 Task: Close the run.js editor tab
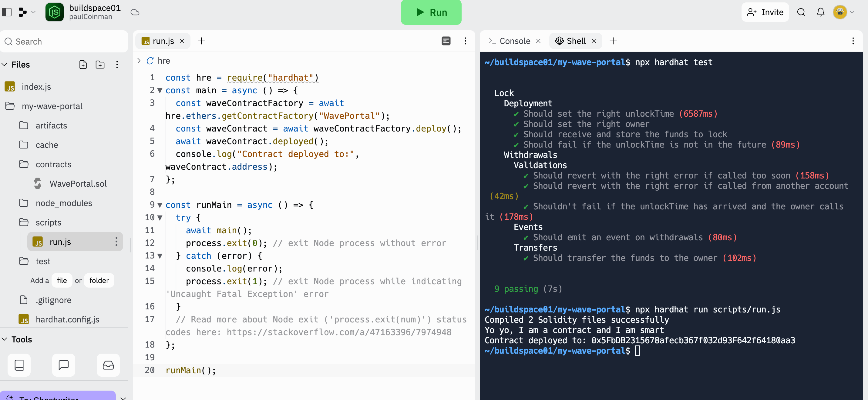pos(182,41)
